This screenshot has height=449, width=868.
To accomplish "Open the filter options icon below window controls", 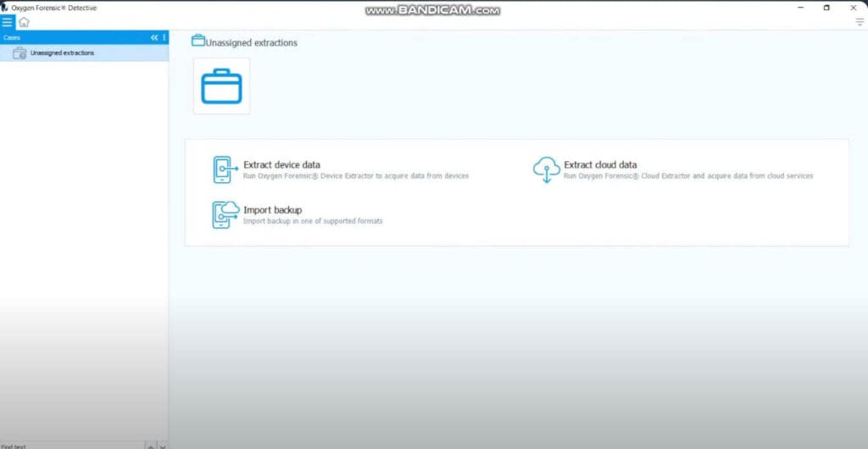I will (x=860, y=22).
